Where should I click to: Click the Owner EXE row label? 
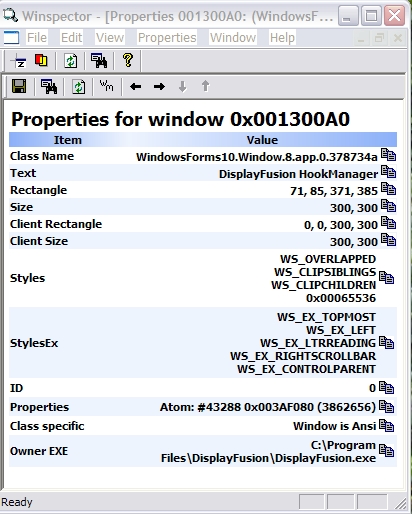point(39,451)
